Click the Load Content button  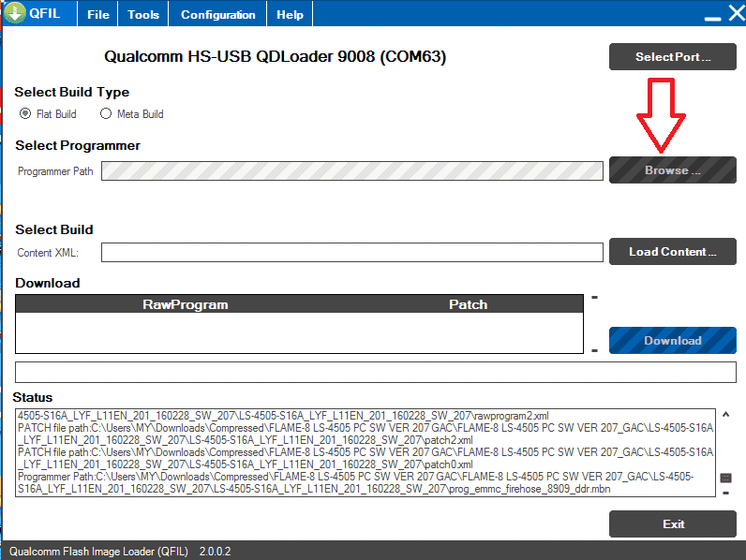coord(673,252)
